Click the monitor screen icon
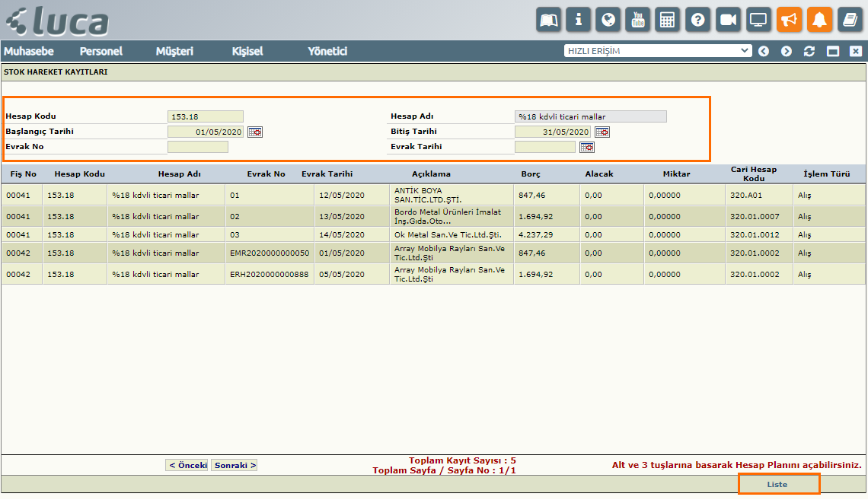 (758, 20)
